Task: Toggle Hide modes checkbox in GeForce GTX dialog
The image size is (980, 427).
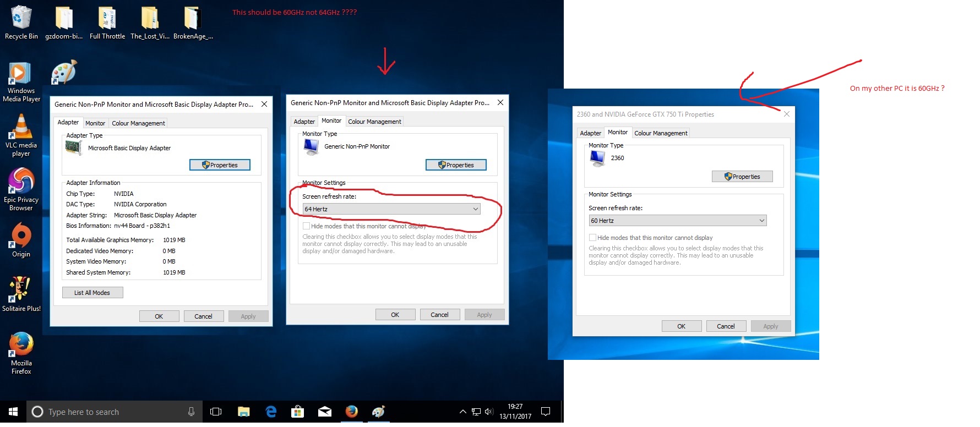Action: coord(592,238)
